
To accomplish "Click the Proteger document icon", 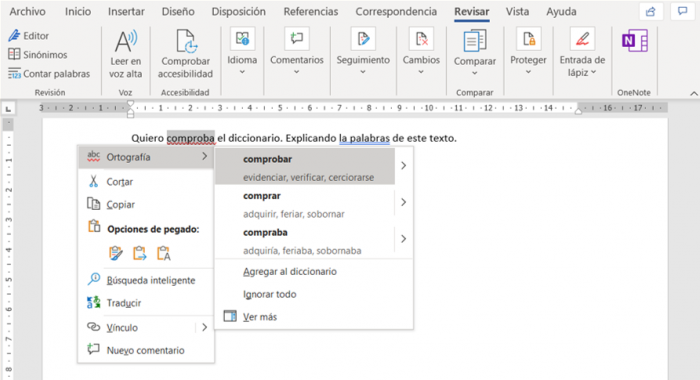I will click(528, 39).
